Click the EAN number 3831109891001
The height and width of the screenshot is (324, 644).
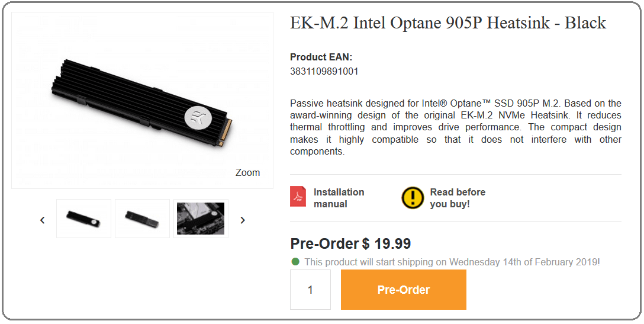pos(324,72)
